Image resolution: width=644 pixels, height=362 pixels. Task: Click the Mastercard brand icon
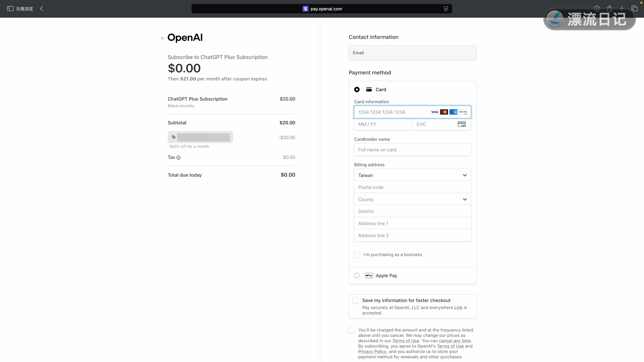point(444,112)
